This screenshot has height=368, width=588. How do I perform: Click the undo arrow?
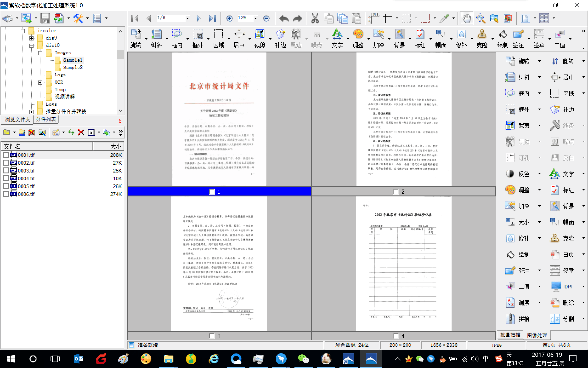(284, 18)
